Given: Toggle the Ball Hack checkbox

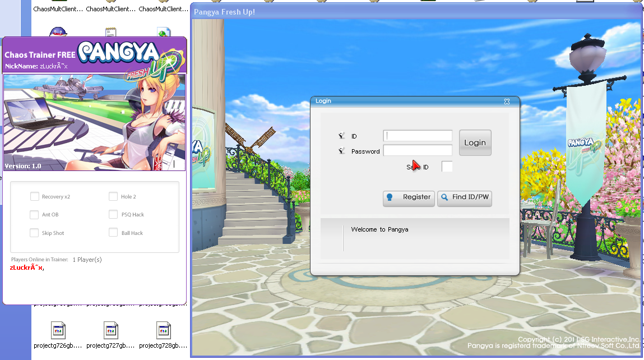Looking at the screenshot, I should [x=113, y=233].
